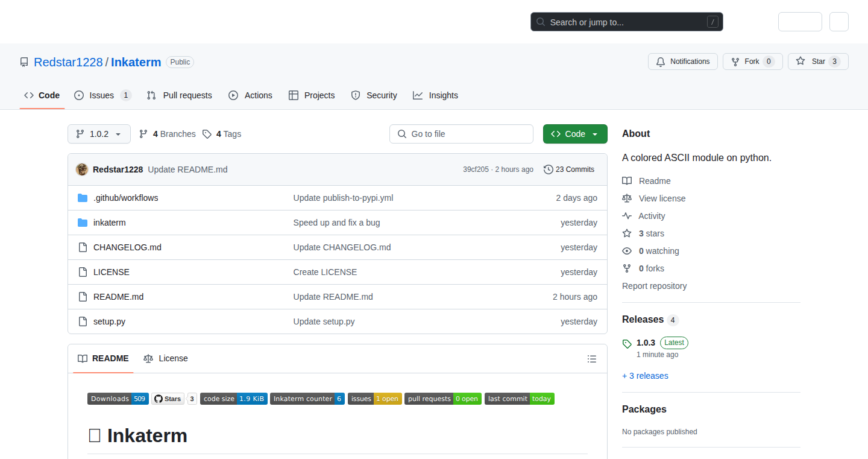Open the Issues tab

click(102, 95)
